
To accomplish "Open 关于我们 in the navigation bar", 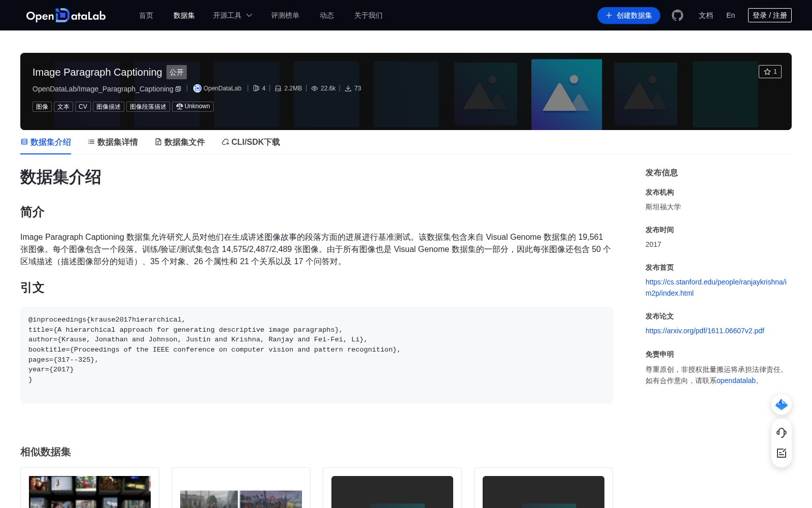I will pyautogui.click(x=368, y=15).
